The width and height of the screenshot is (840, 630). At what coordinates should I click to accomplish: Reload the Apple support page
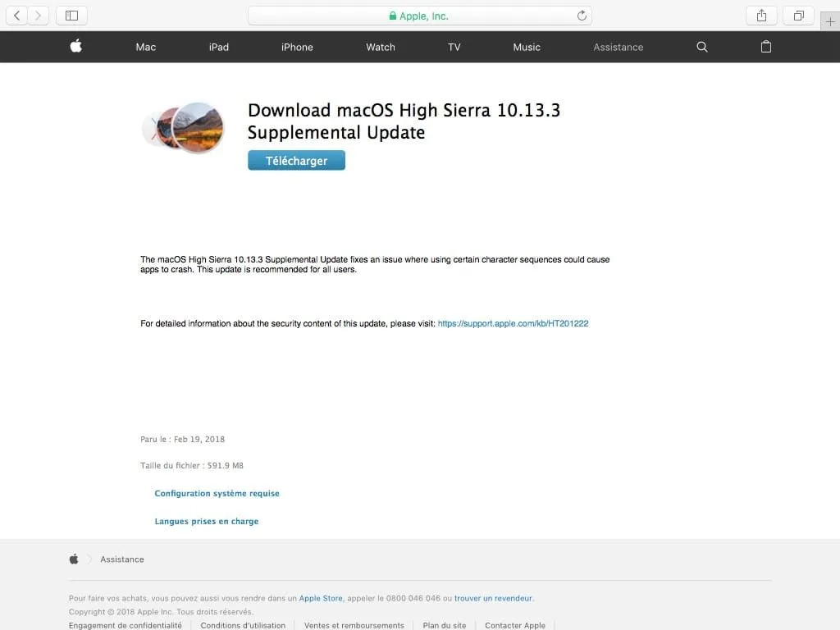point(582,15)
